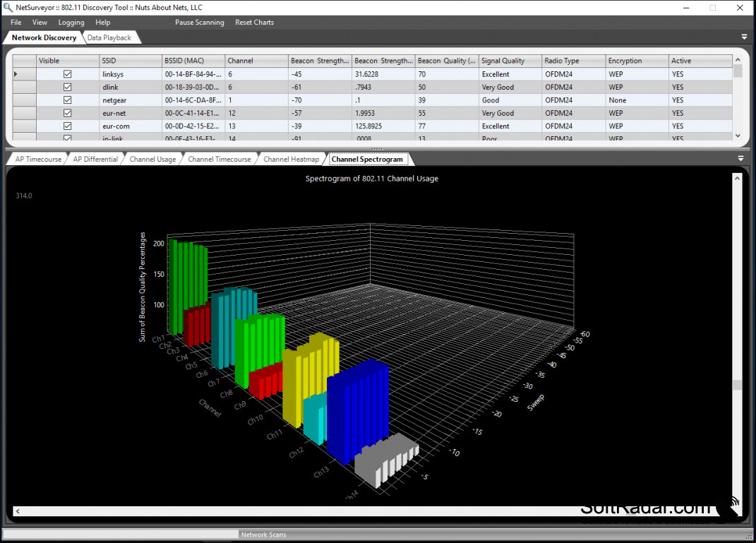Toggle visibility checkbox for netgear
Viewport: 756px width, 543px height.
point(68,100)
